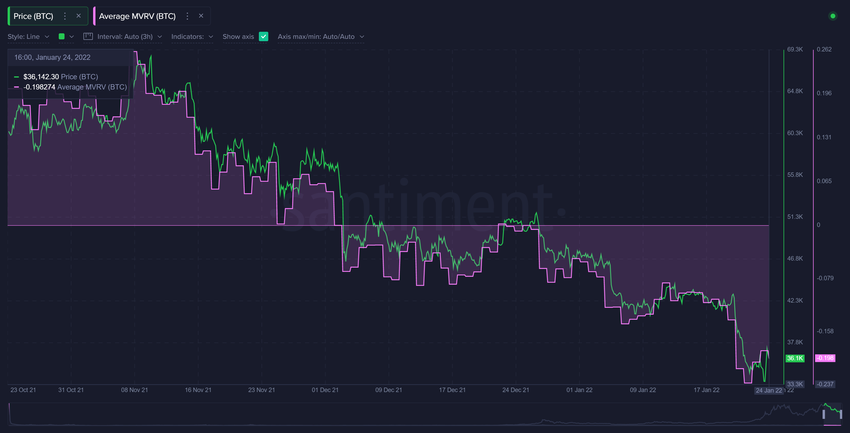
Task: Click the -0.079 MVRV axis label
Action: (x=825, y=278)
